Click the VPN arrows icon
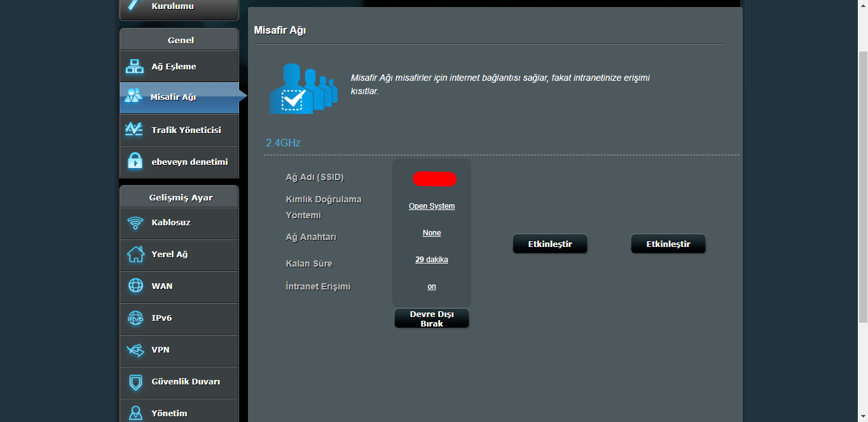This screenshot has height=422, width=868. pos(135,350)
